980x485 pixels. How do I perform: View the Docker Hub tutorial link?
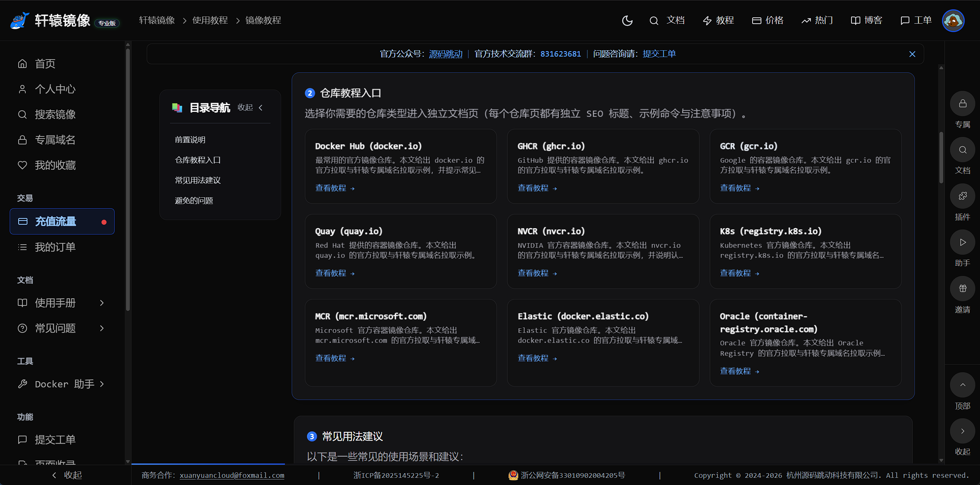pyautogui.click(x=335, y=188)
